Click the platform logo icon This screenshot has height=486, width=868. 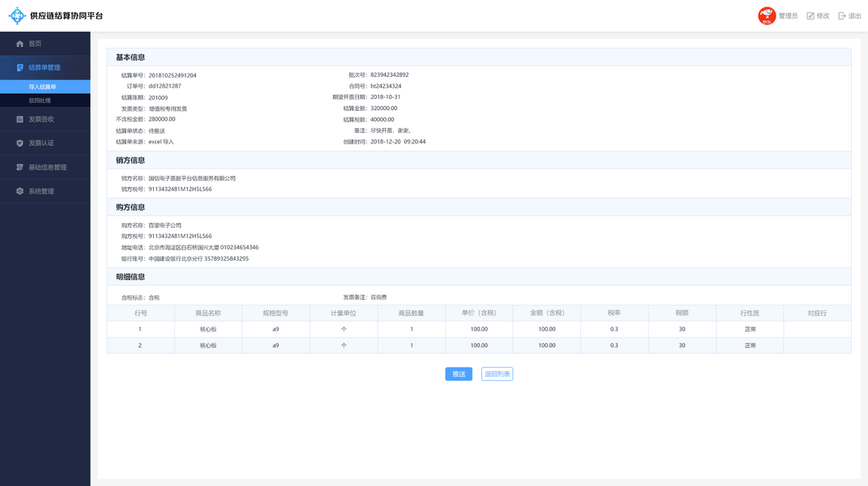tap(17, 15)
